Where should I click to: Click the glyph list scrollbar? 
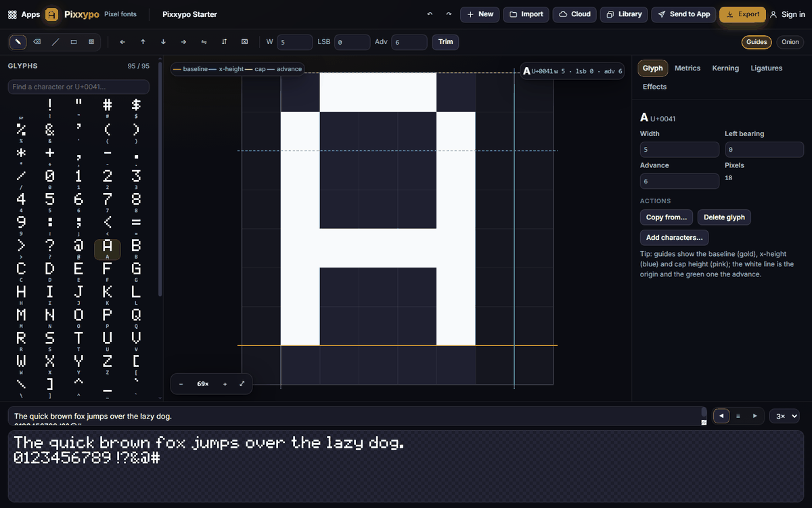pyautogui.click(x=160, y=179)
